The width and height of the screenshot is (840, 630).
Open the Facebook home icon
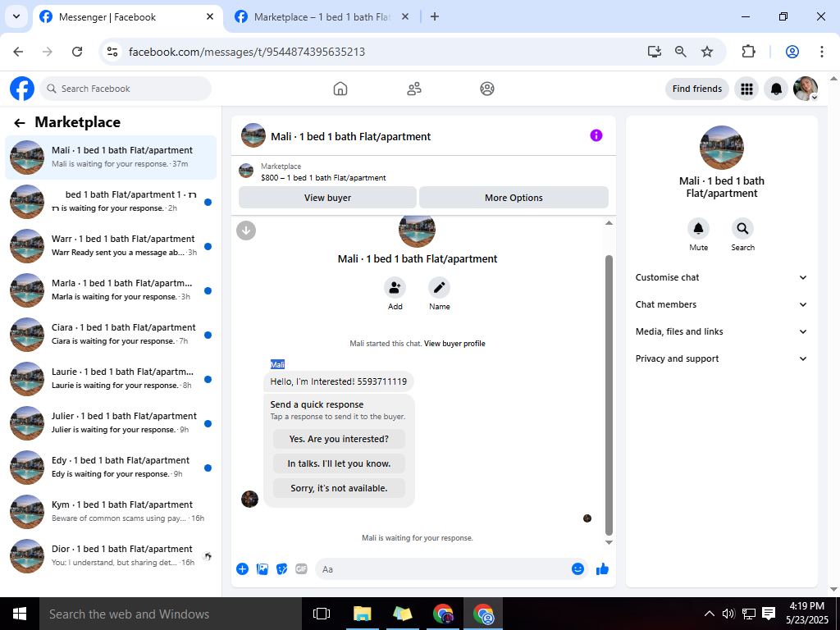click(340, 89)
